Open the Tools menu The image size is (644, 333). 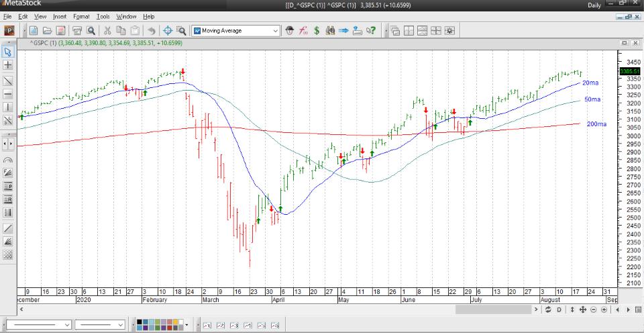pyautogui.click(x=103, y=16)
